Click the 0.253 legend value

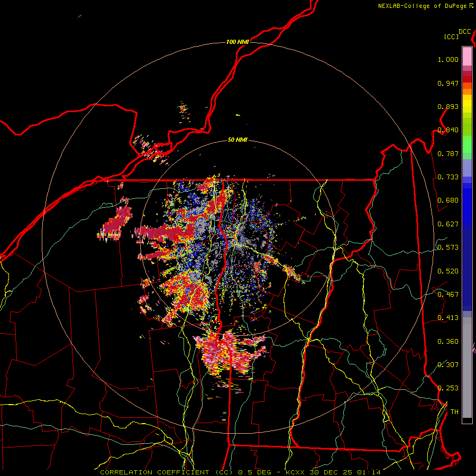(448, 388)
